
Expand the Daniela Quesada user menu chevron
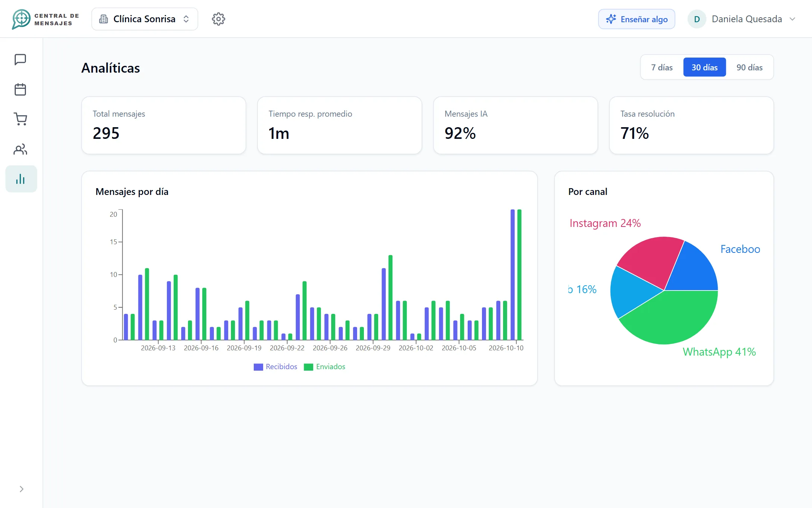(x=792, y=19)
